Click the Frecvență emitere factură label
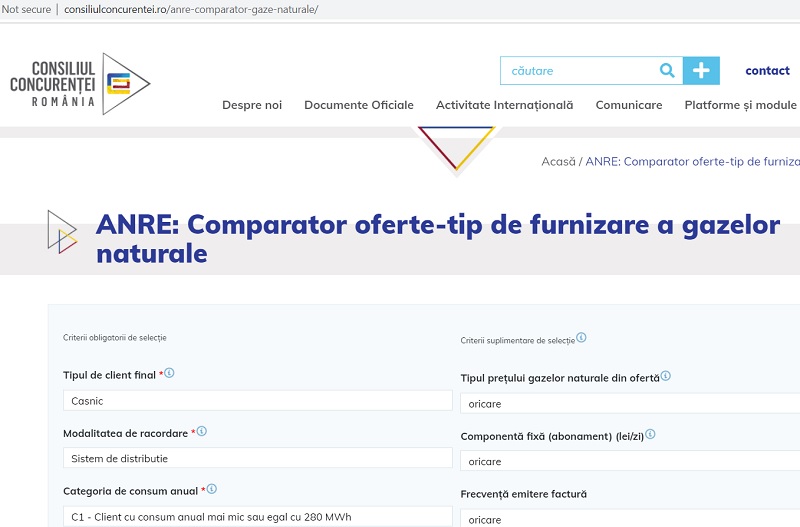Image resolution: width=800 pixels, height=527 pixels. 523,494
